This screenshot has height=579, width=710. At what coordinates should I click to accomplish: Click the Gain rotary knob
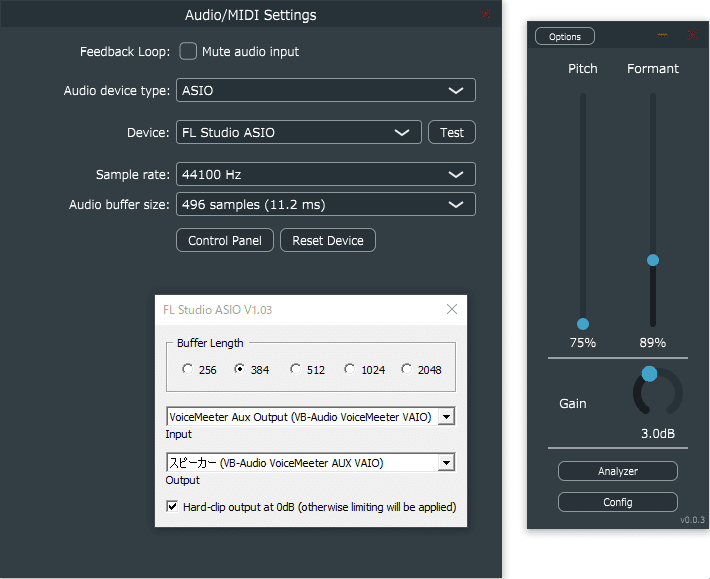pyautogui.click(x=657, y=392)
